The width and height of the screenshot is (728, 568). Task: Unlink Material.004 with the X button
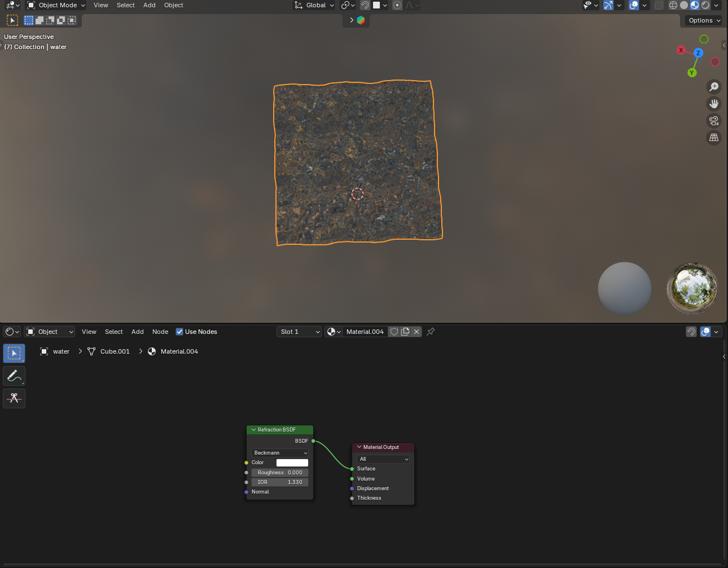[416, 332]
